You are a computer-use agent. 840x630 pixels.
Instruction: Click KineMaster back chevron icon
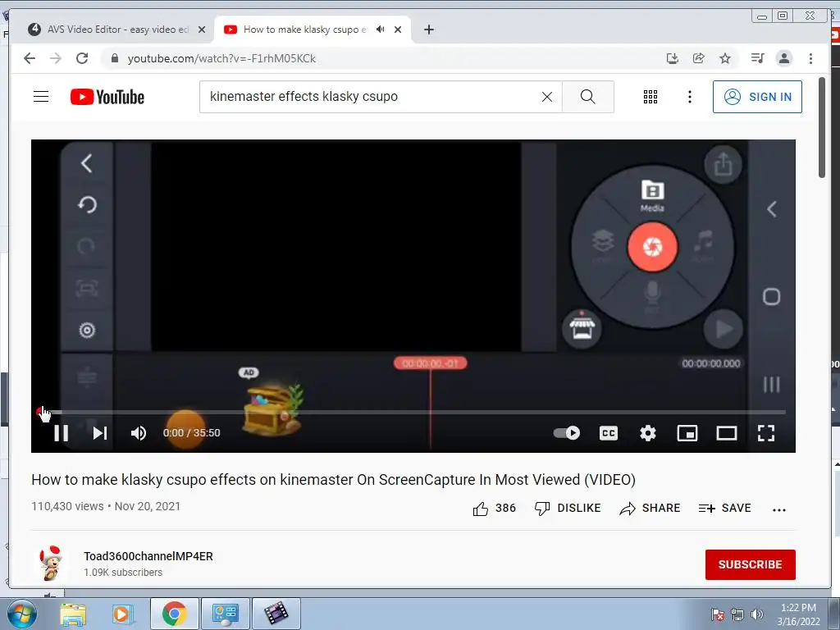pos(86,163)
